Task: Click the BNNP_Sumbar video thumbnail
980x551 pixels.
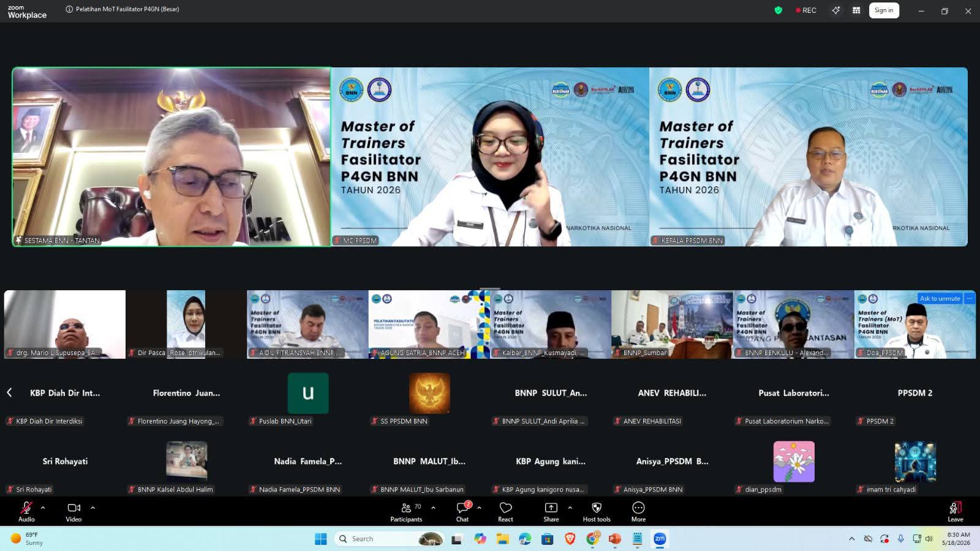Action: pyautogui.click(x=672, y=324)
